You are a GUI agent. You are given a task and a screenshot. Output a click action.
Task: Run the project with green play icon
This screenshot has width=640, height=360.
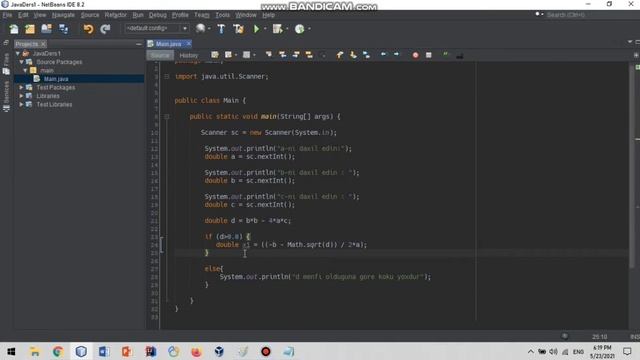[256, 29]
